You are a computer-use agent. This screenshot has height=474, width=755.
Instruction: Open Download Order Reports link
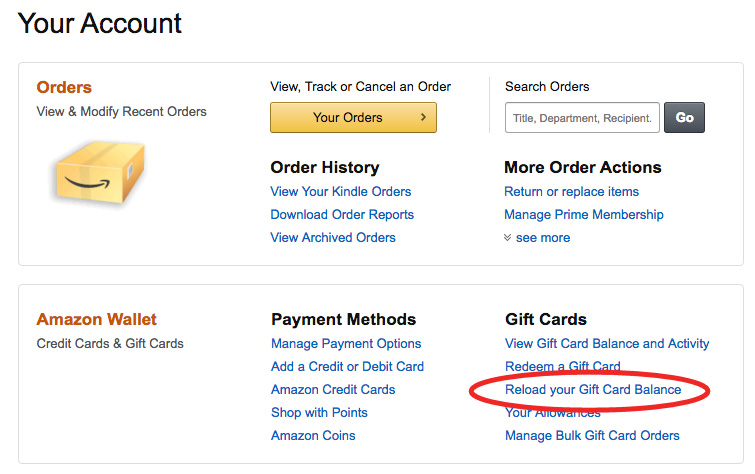tap(342, 215)
